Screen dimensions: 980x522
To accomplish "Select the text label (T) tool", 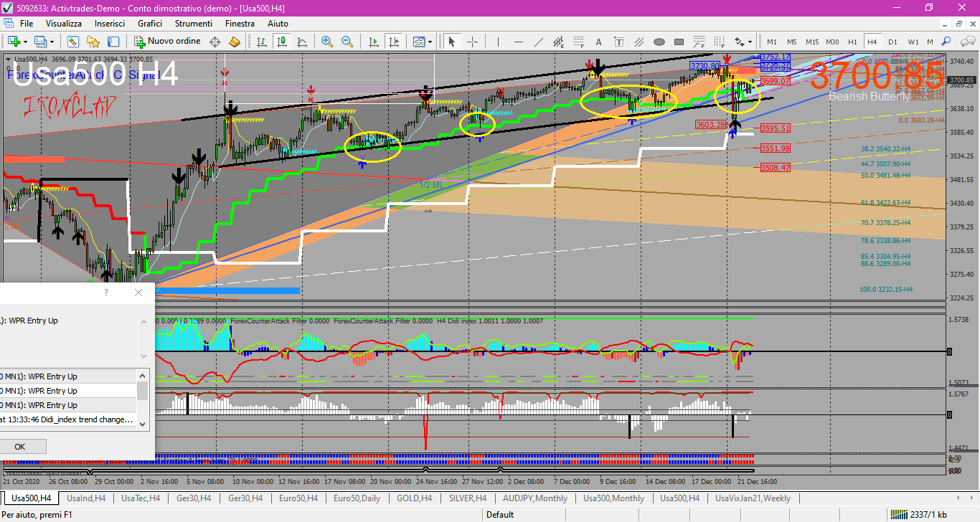I will [x=619, y=42].
